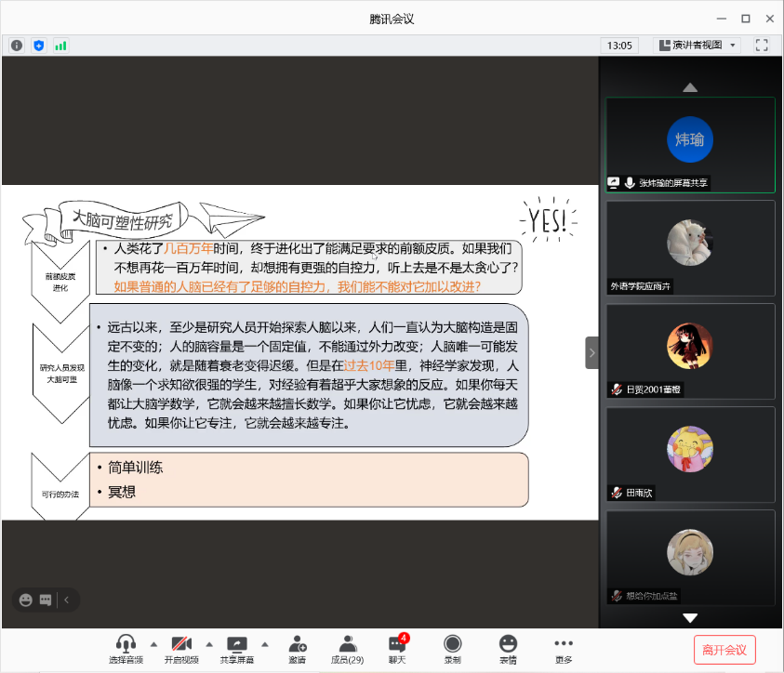Open the 聊天 chat with unread badge
The width and height of the screenshot is (784, 673).
point(397,648)
